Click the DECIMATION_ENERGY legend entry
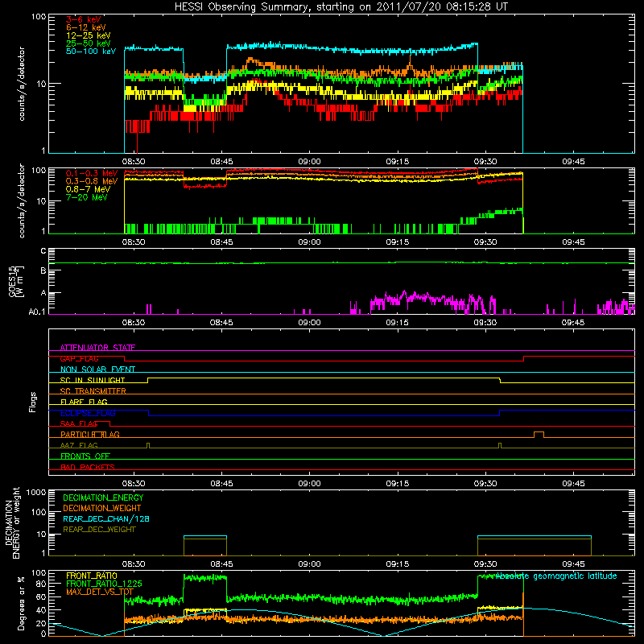This screenshot has height=644, width=644. (103, 497)
